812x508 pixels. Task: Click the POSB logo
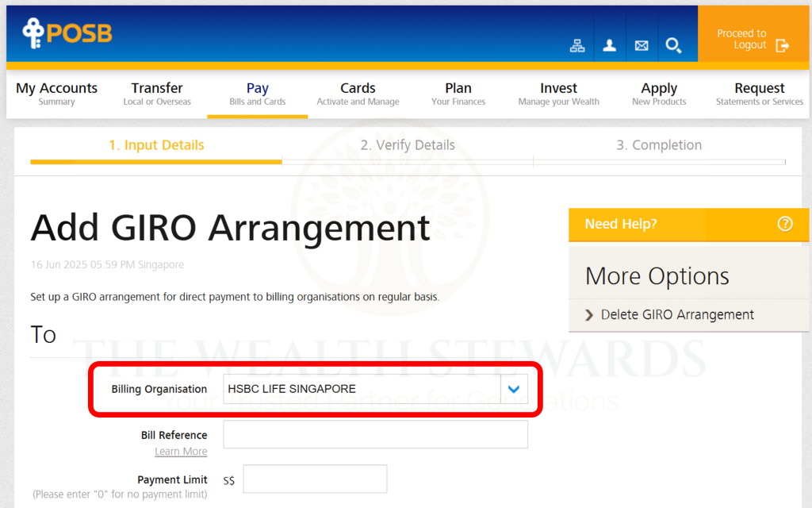point(67,33)
